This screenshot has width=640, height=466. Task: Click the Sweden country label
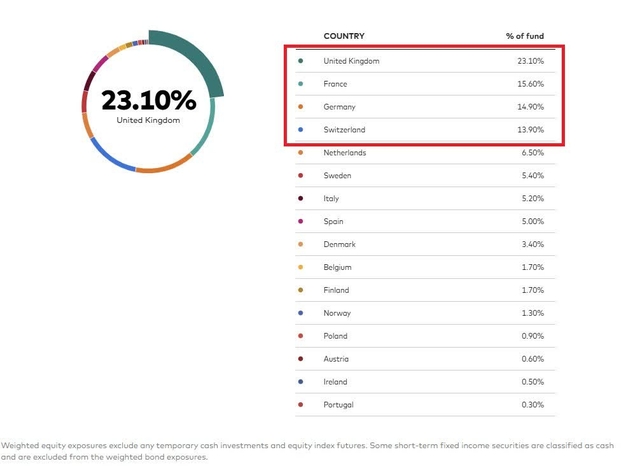[x=337, y=175]
